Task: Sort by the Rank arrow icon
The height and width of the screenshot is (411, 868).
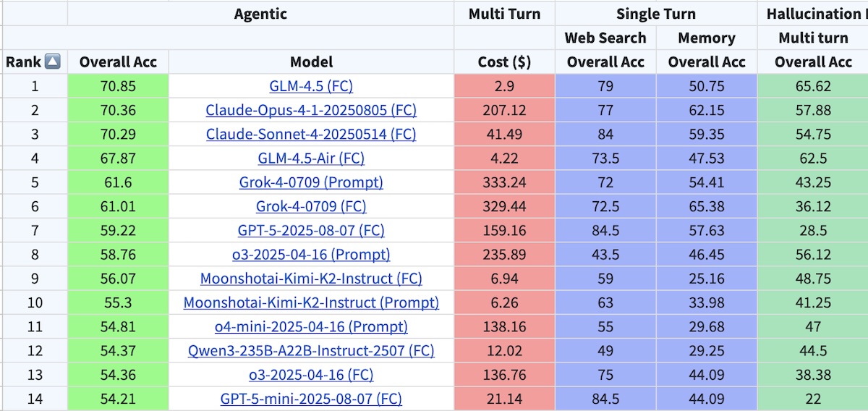Action: coord(52,62)
